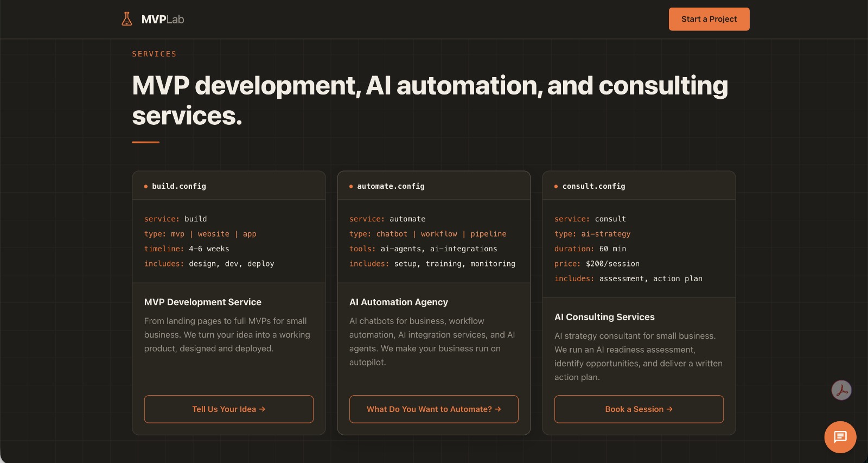The image size is (868, 463).
Task: Open the chat widget bubble icon
Action: point(840,437)
